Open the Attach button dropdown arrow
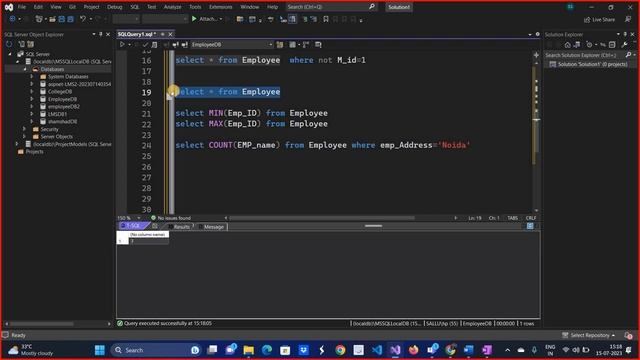The height and width of the screenshot is (360, 640). [221, 19]
